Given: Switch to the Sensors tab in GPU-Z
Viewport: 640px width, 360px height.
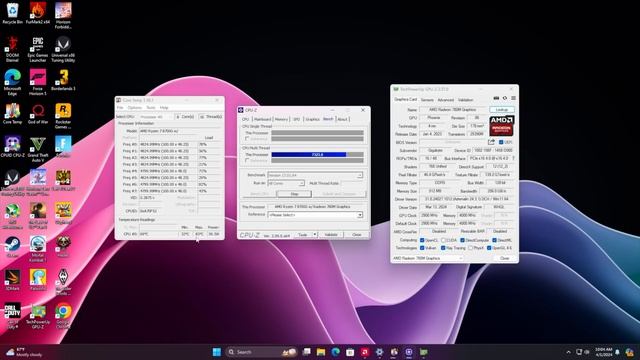Looking at the screenshot, I should pos(427,100).
